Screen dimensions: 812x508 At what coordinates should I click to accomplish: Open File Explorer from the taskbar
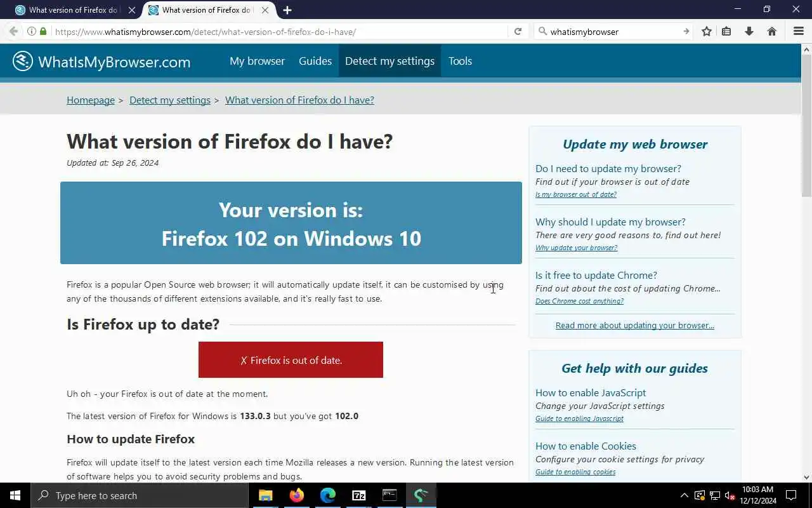coord(266,495)
